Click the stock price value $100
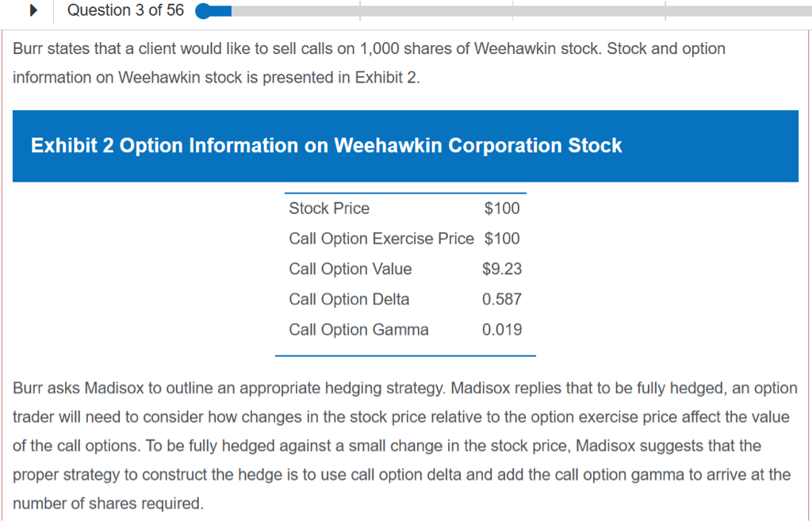The height and width of the screenshot is (521, 812). (x=502, y=209)
